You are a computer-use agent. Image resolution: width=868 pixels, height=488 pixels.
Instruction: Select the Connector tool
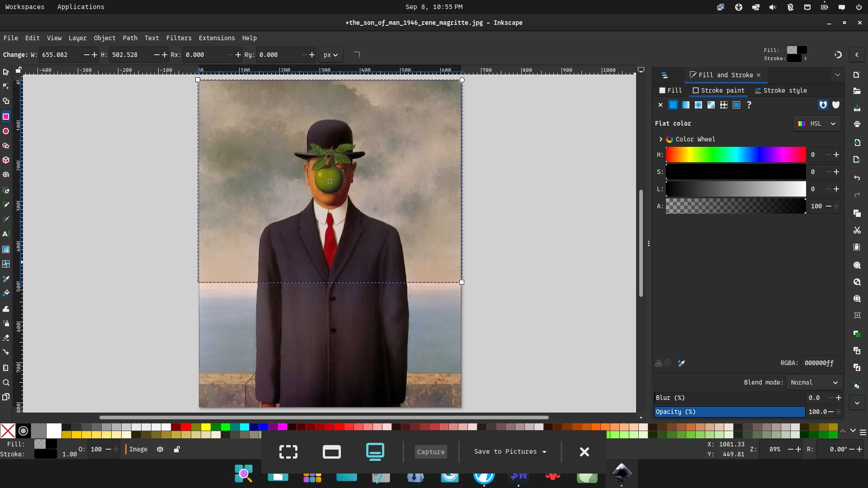[6, 352]
